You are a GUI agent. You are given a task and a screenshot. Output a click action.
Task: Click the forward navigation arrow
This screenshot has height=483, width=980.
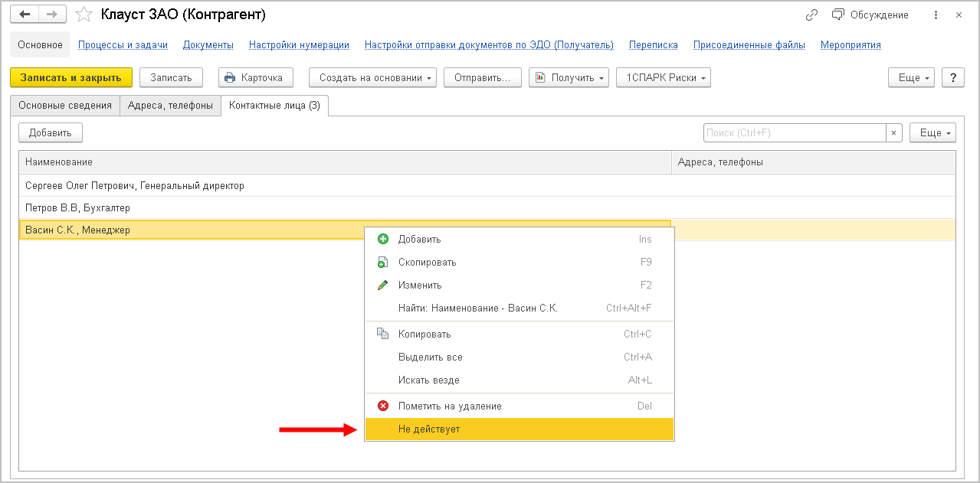click(52, 15)
